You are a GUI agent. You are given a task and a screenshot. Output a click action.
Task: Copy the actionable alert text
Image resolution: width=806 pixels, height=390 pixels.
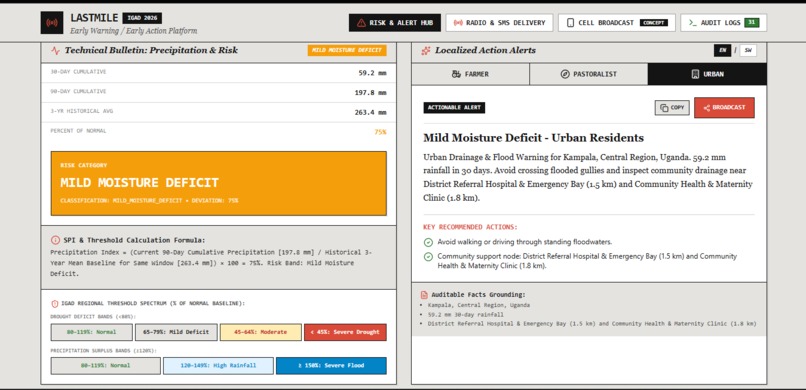click(x=672, y=108)
